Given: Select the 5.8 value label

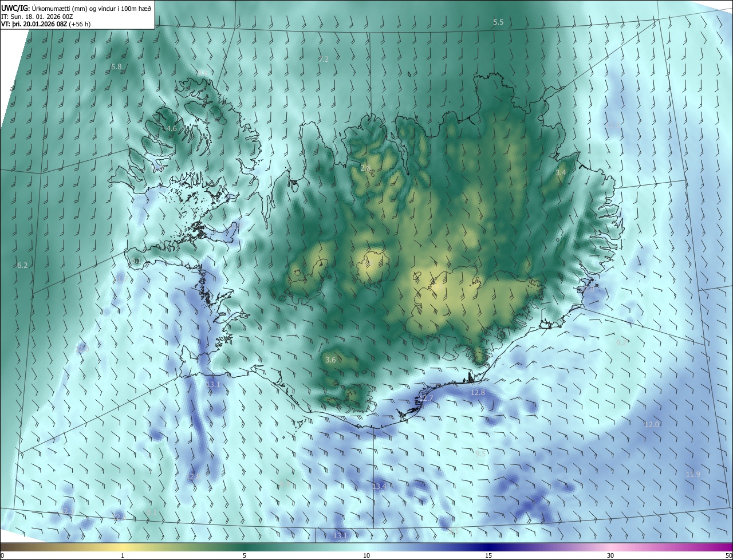Looking at the screenshot, I should 116,67.
